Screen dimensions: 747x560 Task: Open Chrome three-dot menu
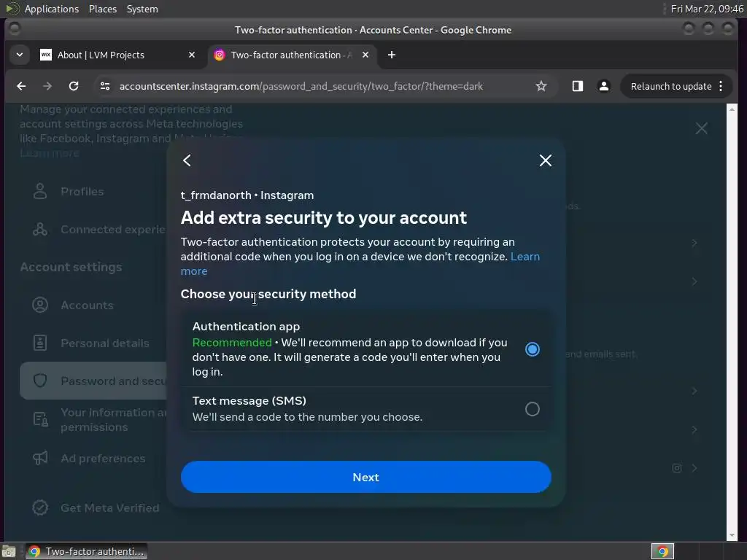coord(721,86)
